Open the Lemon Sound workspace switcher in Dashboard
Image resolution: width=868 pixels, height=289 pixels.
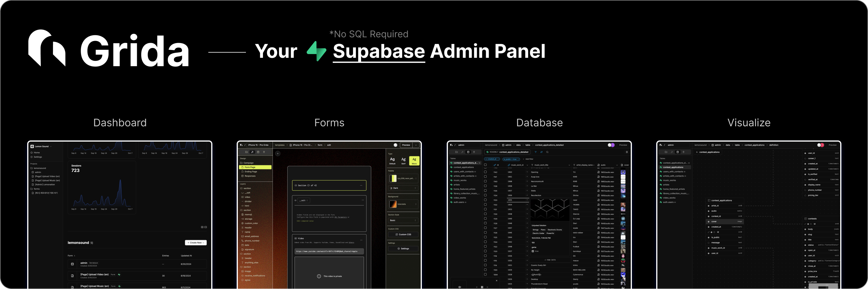click(x=41, y=146)
